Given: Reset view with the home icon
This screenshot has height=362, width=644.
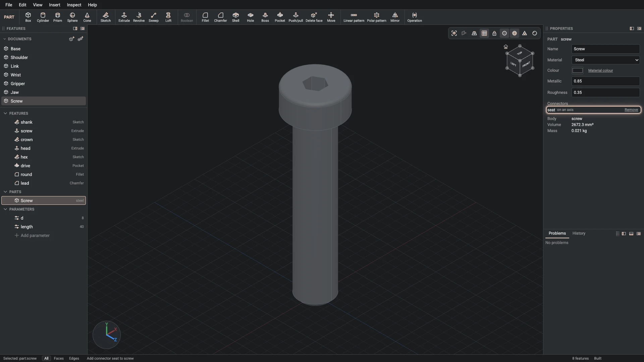Looking at the screenshot, I should (x=506, y=47).
